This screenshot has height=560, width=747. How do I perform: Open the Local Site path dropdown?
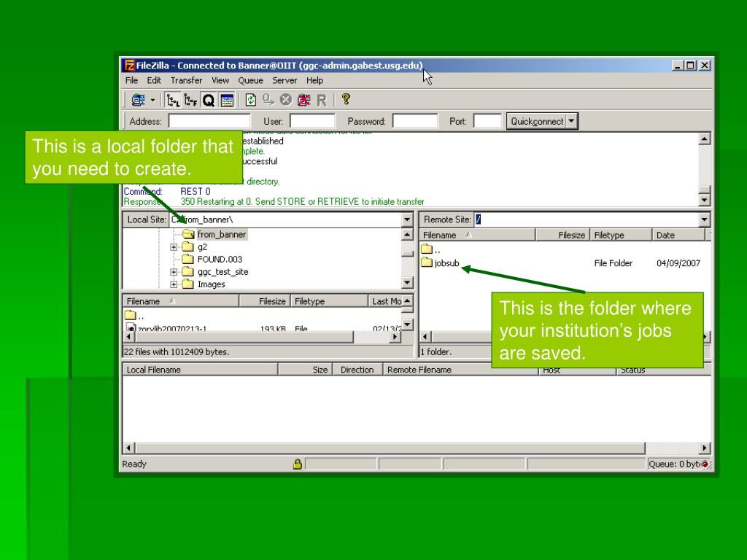[407, 219]
